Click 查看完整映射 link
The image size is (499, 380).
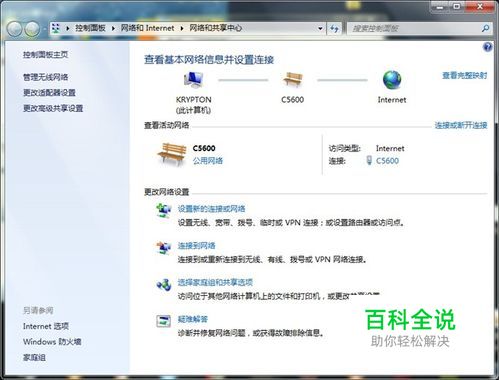click(465, 76)
